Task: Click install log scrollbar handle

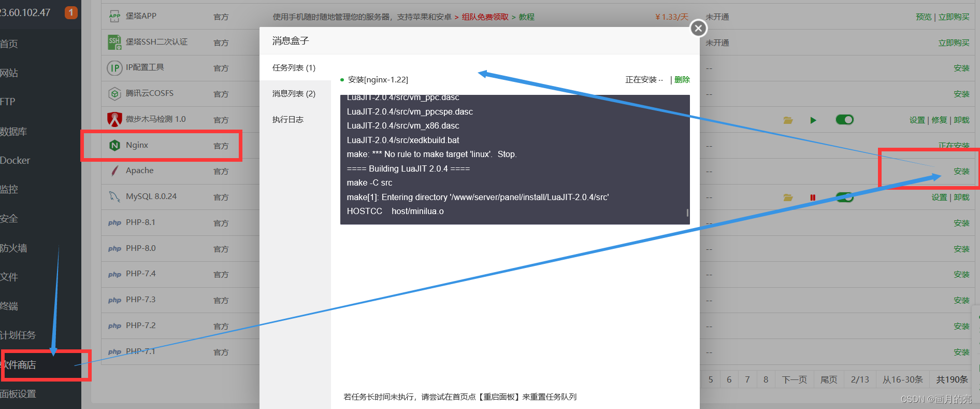Action: tap(687, 213)
